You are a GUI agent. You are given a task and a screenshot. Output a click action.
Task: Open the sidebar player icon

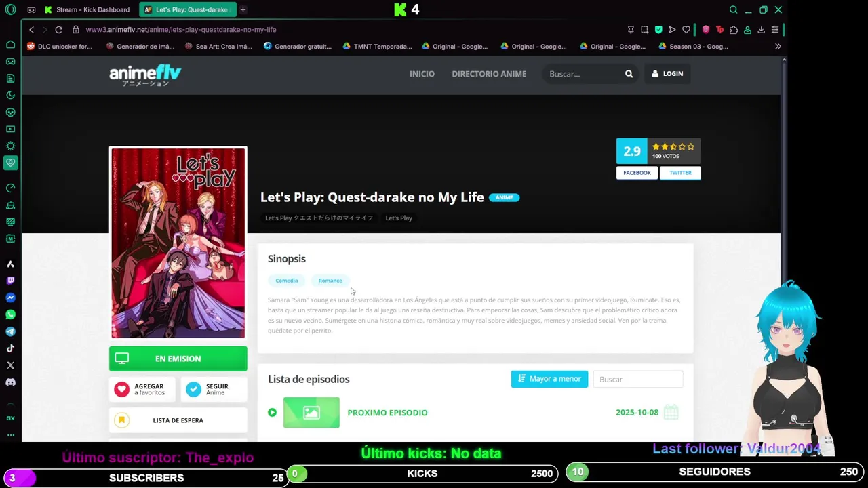coord(10,129)
